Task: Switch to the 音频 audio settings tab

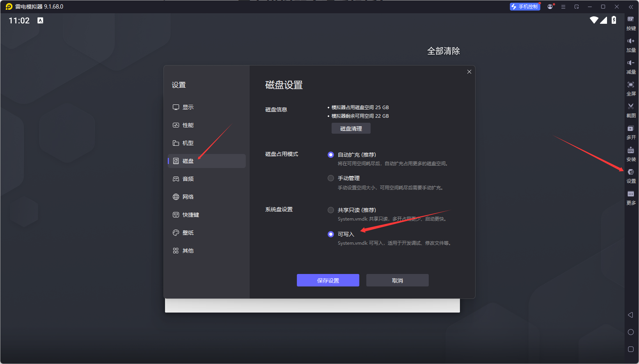Action: tap(207, 179)
